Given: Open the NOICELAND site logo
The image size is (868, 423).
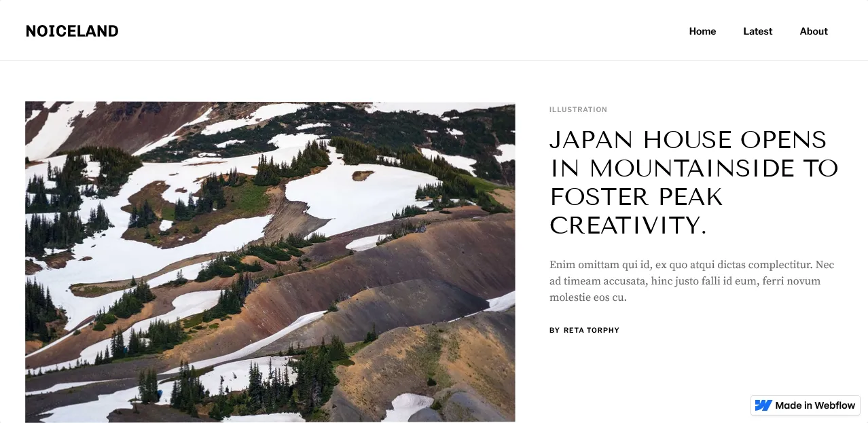Looking at the screenshot, I should click(x=72, y=31).
